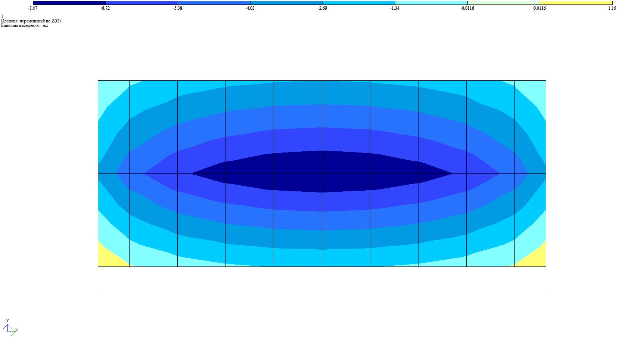Select the legend value -1.34
The height and width of the screenshot is (339, 644).
click(395, 8)
